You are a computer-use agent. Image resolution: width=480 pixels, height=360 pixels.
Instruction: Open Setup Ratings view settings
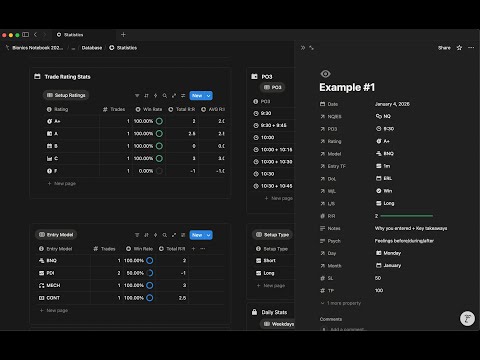[x=183, y=96]
